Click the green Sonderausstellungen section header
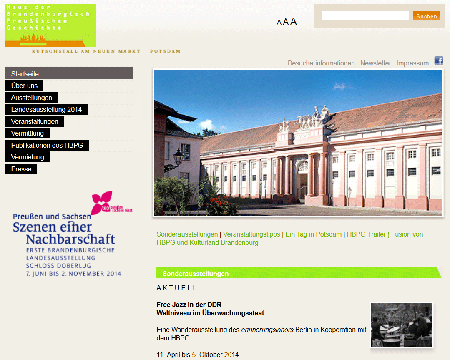Screen dimensions: 450x360 coord(298,273)
